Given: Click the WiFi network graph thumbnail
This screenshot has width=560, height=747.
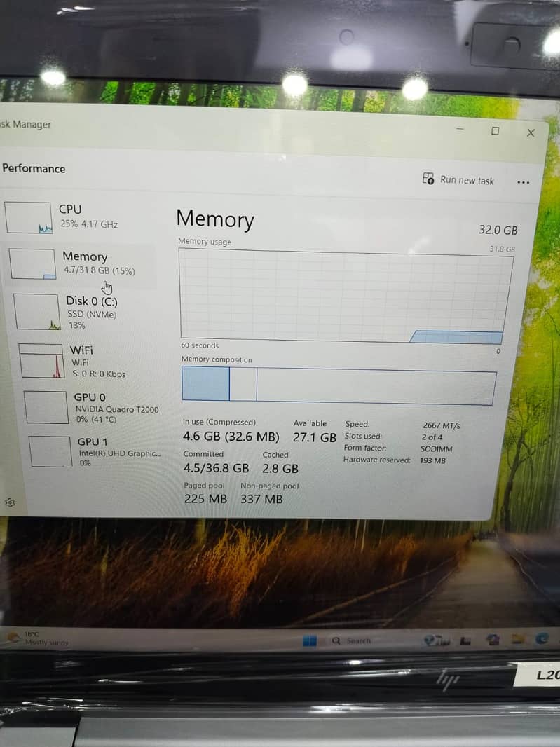Looking at the screenshot, I should click(41, 361).
